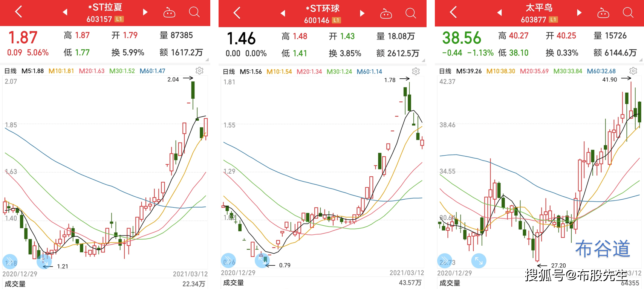Click the *ST拉夏 candlestick chart area
Screen dimensions: 644x289
(105, 172)
